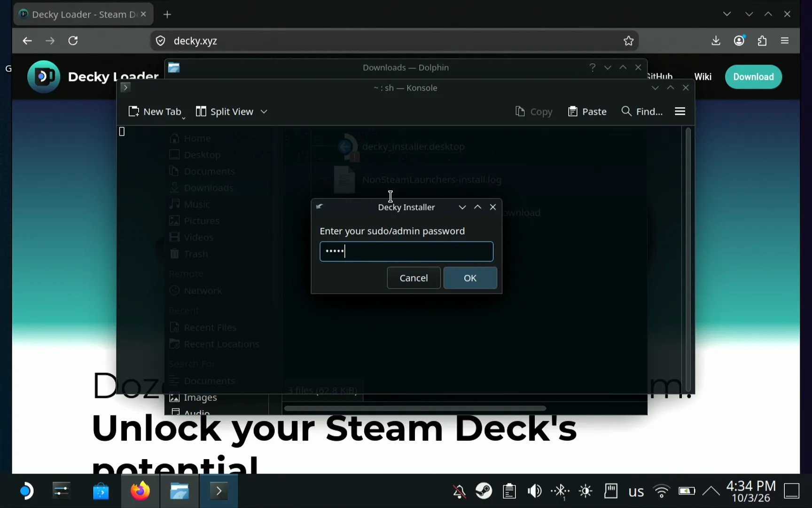This screenshot has height=508, width=812.
Task: Open New Tab in Konsole
Action: [155, 111]
